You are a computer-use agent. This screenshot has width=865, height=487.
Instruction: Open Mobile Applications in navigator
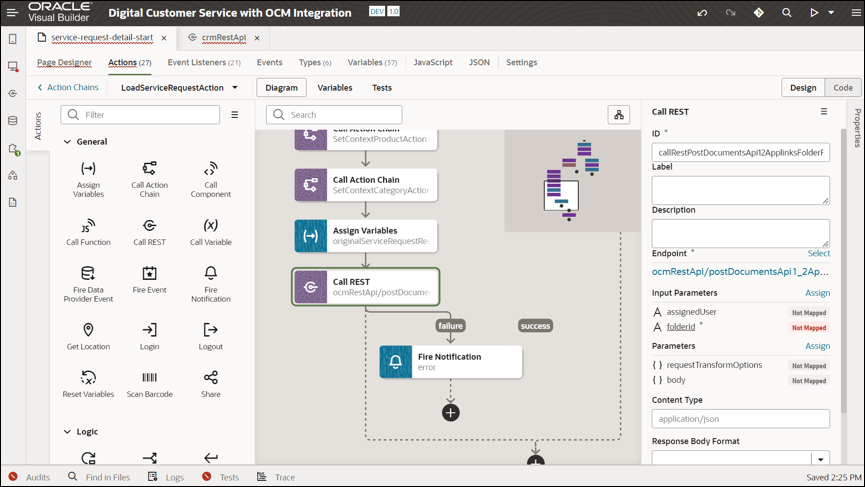pos(13,39)
